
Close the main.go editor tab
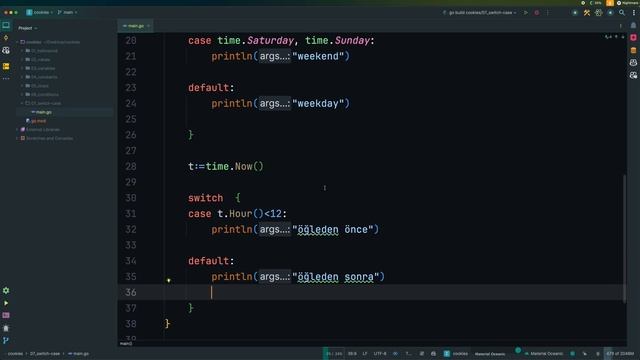click(x=148, y=26)
